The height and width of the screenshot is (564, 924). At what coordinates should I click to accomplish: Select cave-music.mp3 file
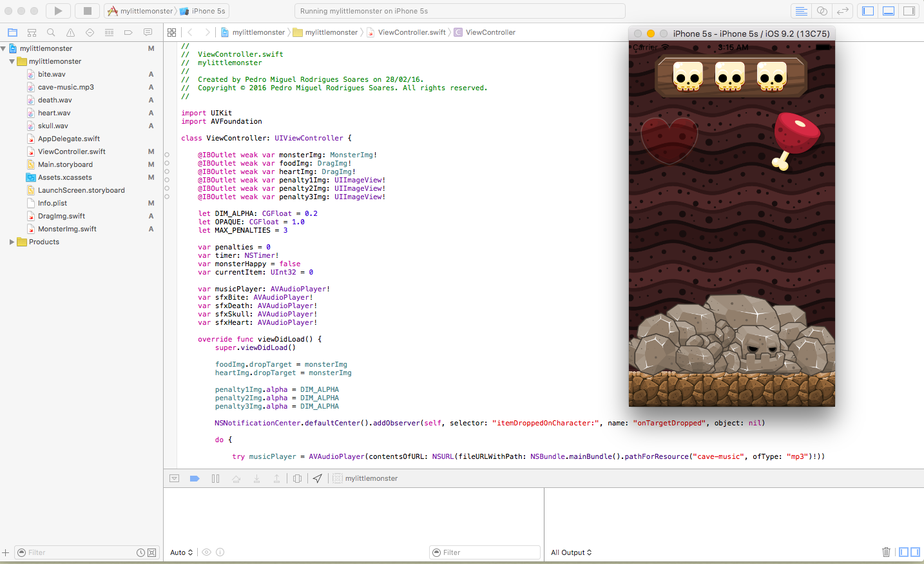(x=66, y=87)
